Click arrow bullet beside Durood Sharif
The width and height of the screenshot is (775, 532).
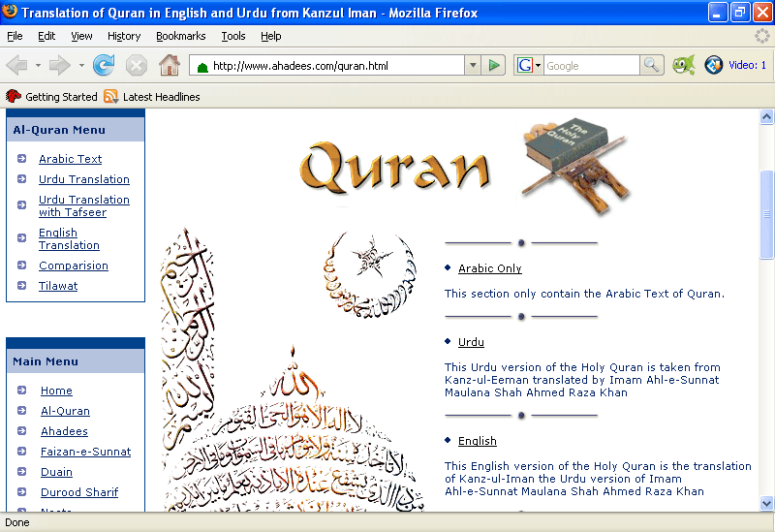(21, 492)
